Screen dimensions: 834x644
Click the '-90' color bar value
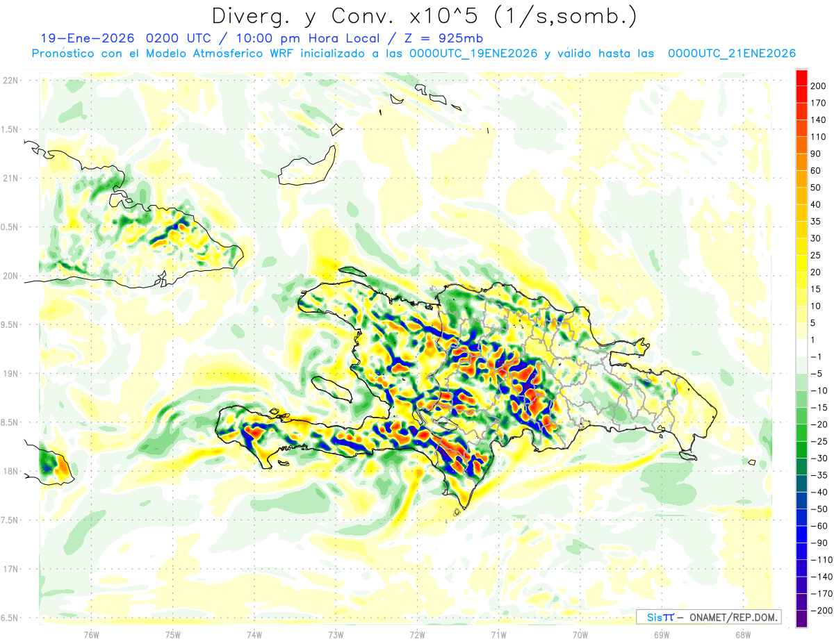pyautogui.click(x=819, y=543)
